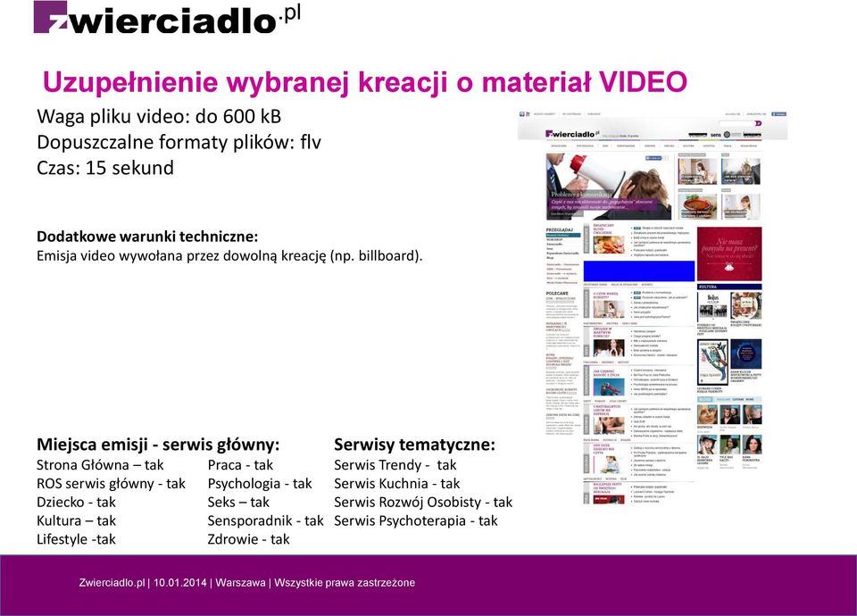
Task: Click the Zwierciadlo.pl logo on the slide
Action: [x=167, y=18]
